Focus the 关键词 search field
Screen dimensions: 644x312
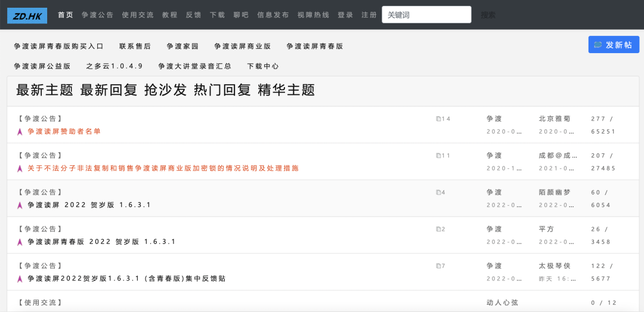pyautogui.click(x=427, y=15)
